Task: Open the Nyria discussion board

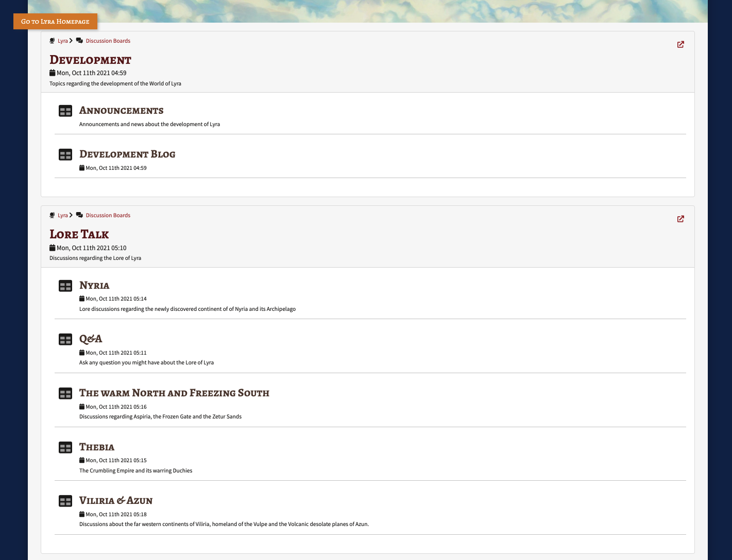Action: coord(94,286)
